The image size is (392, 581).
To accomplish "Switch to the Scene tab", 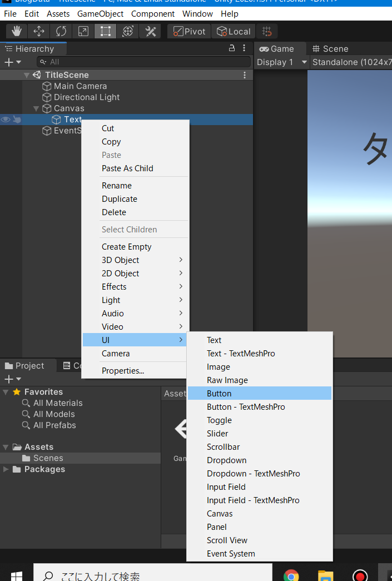I will point(330,49).
